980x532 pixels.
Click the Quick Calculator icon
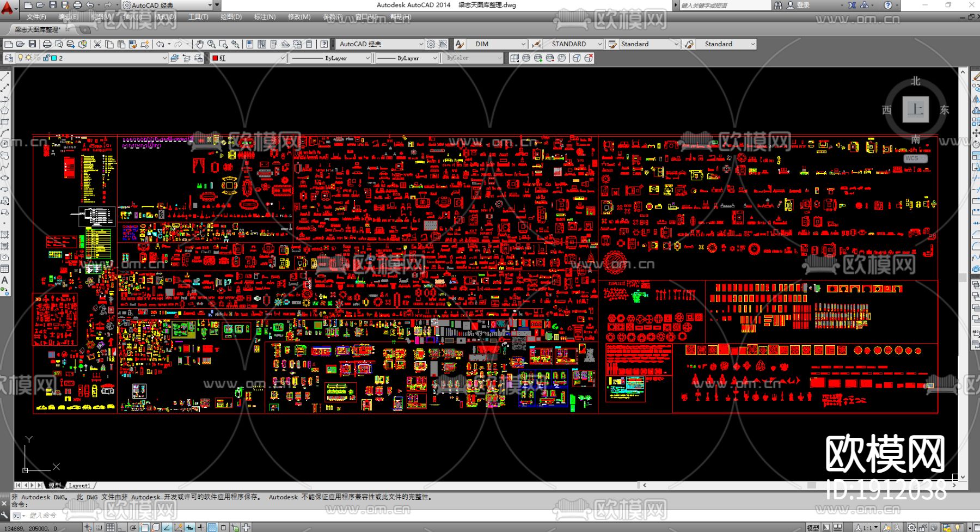(309, 44)
